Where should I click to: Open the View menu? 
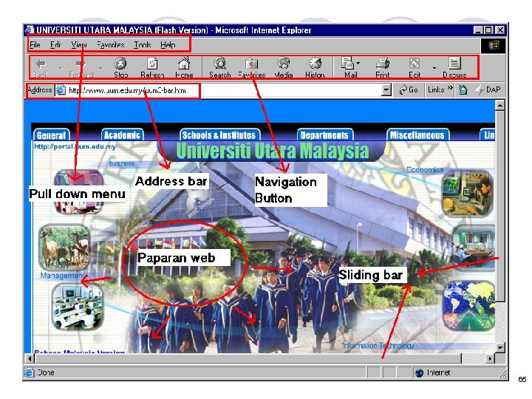coord(79,45)
